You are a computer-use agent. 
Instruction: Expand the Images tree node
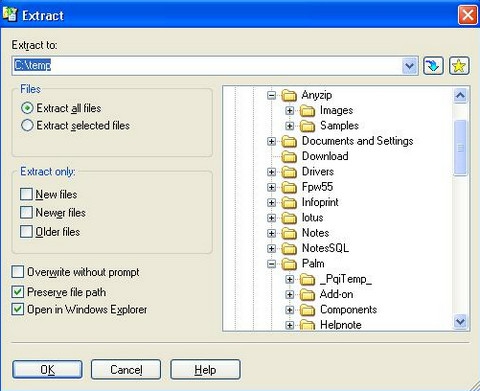pyautogui.click(x=290, y=111)
